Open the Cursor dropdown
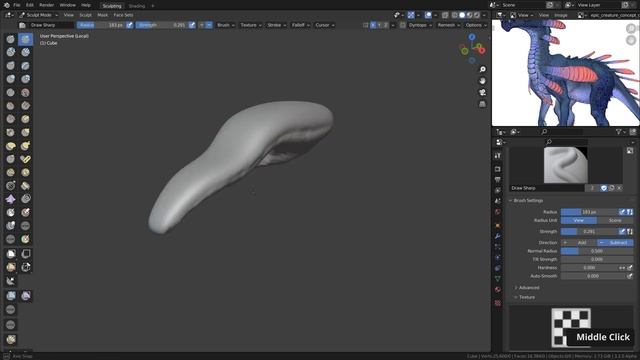 click(x=325, y=25)
